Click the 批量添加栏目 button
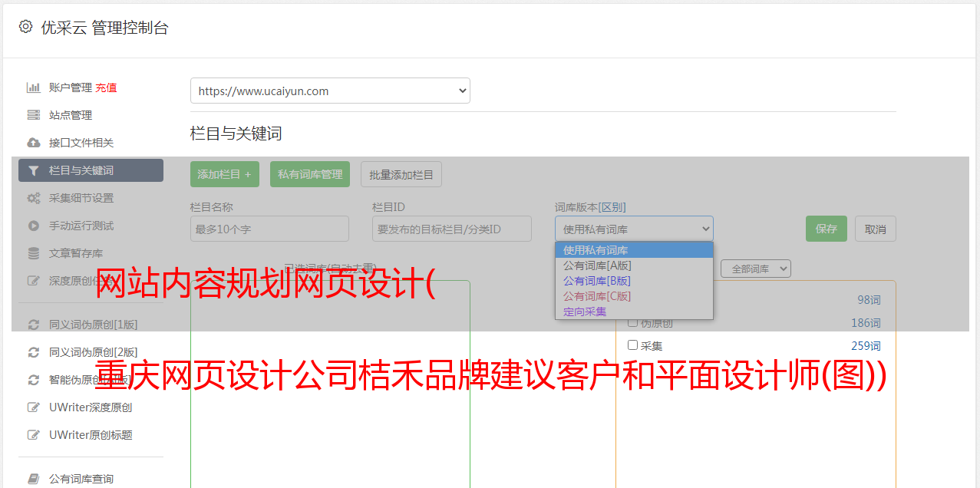Image resolution: width=980 pixels, height=488 pixels. pyautogui.click(x=401, y=174)
